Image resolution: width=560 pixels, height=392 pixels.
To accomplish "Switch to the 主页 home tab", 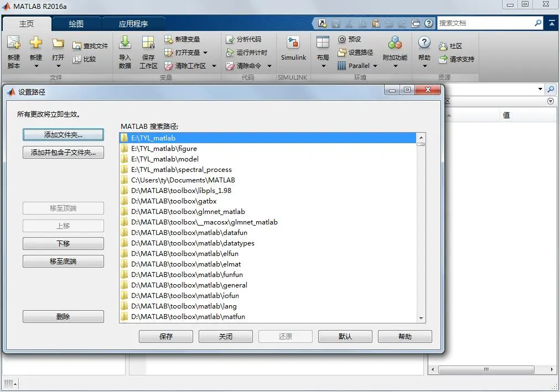I will tap(27, 24).
